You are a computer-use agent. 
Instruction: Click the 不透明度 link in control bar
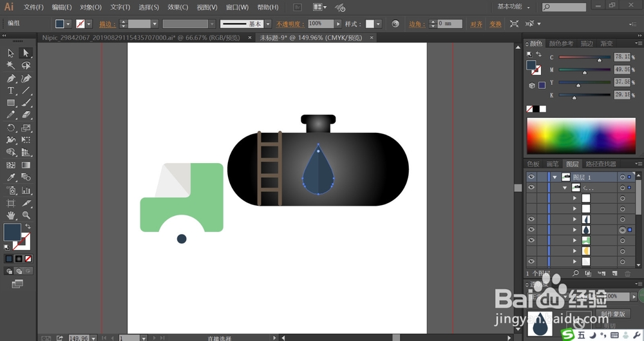[290, 24]
